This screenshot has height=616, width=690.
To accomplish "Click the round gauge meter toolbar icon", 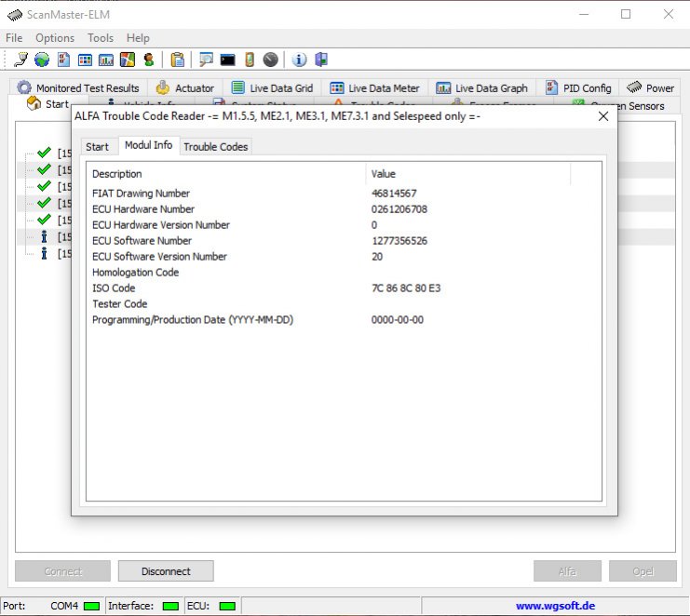I will (x=270, y=60).
